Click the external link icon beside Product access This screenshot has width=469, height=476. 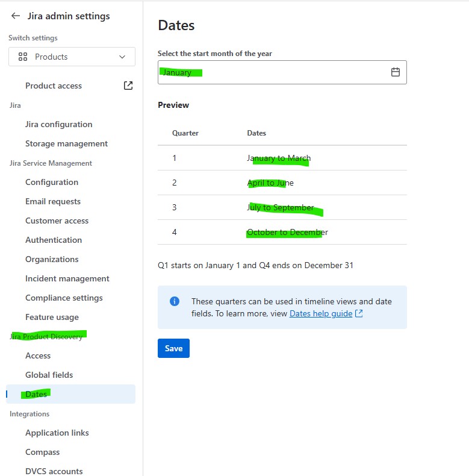pos(128,86)
